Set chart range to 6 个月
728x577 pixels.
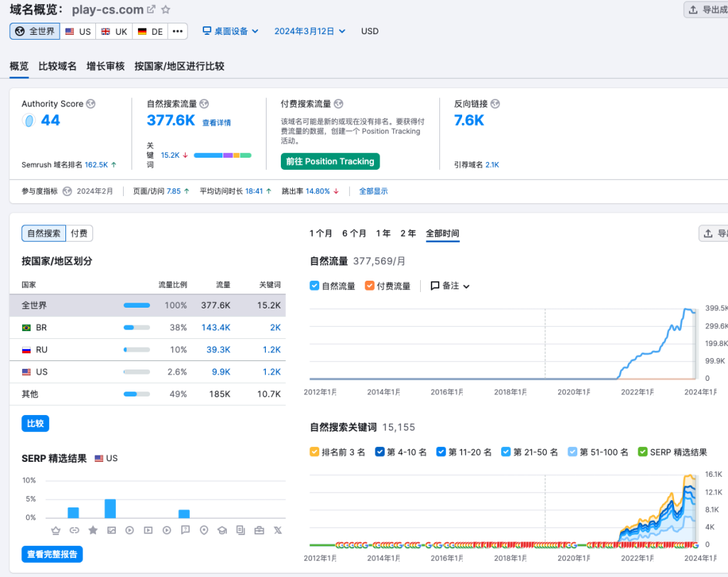point(354,233)
